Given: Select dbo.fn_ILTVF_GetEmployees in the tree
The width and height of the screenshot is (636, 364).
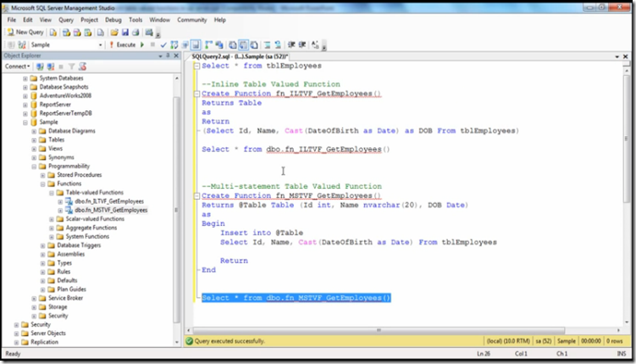Looking at the screenshot, I should pos(109,201).
